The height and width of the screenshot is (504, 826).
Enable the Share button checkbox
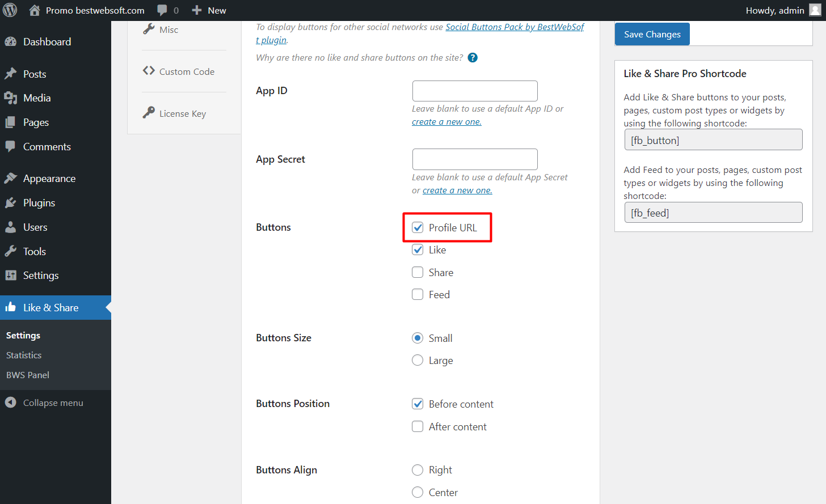[418, 272]
